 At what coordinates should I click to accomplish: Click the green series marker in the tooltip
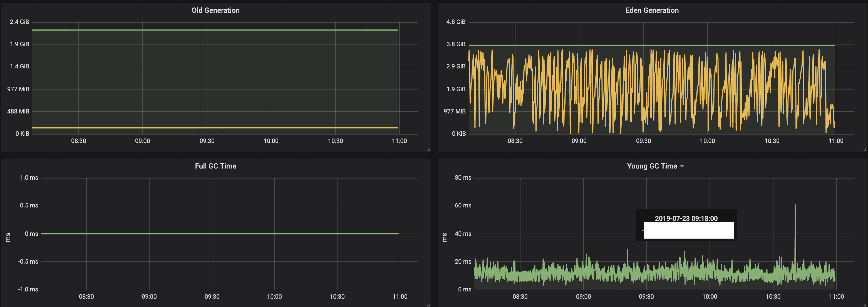(643, 230)
